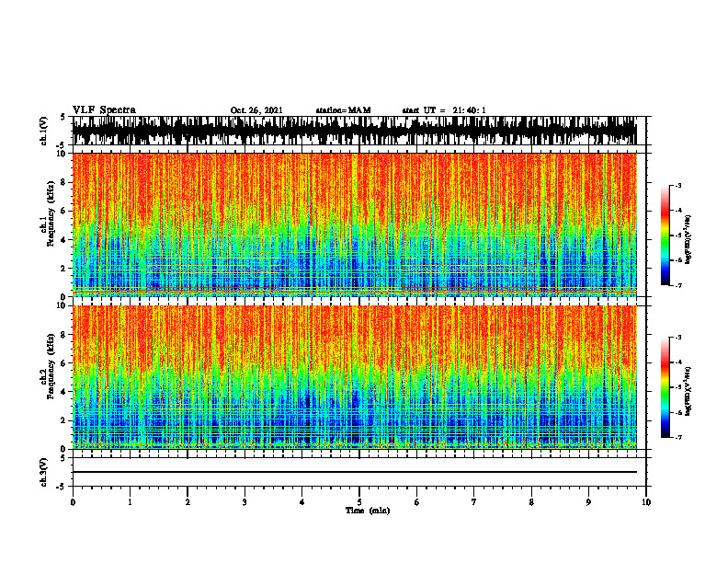Click the "6" kHz tick on ch.2 frequency axis
This screenshot has height=563, width=728.
click(x=64, y=363)
